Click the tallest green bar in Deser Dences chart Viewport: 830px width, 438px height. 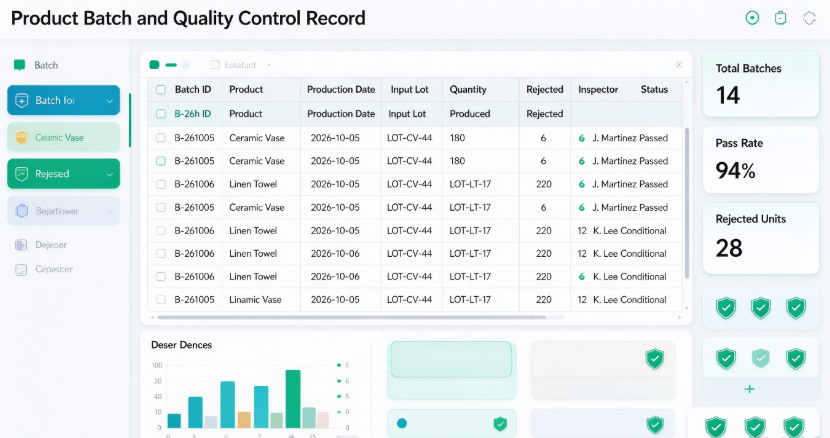293,399
